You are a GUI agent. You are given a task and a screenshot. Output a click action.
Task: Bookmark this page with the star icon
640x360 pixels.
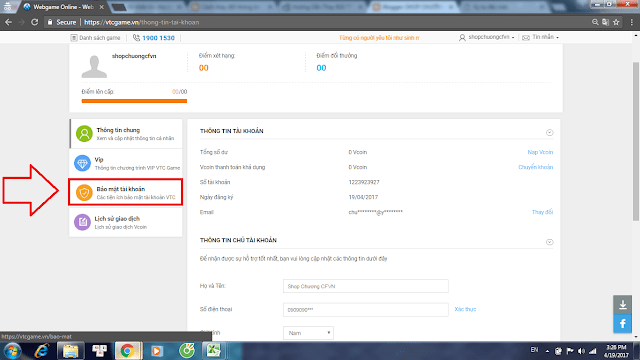[616, 22]
